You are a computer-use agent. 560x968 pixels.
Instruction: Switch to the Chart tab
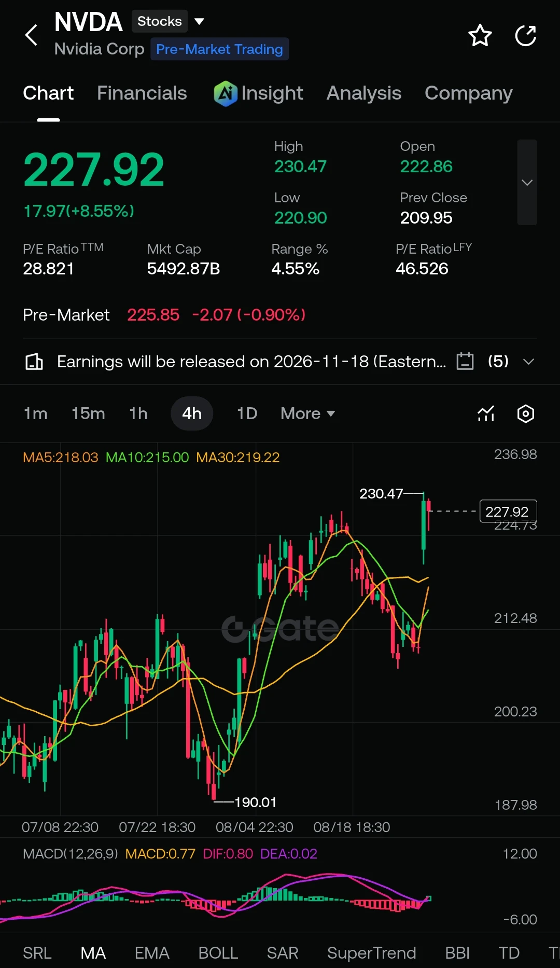(x=48, y=93)
